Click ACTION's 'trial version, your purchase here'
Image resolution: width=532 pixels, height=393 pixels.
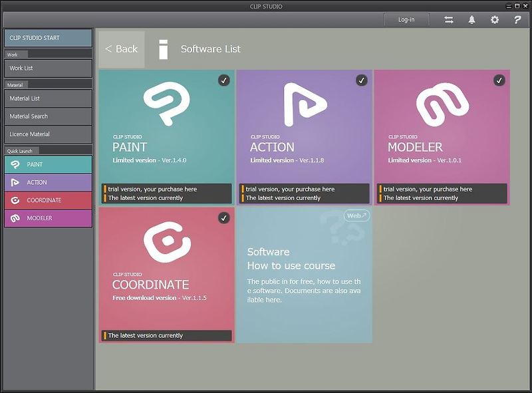pos(290,189)
